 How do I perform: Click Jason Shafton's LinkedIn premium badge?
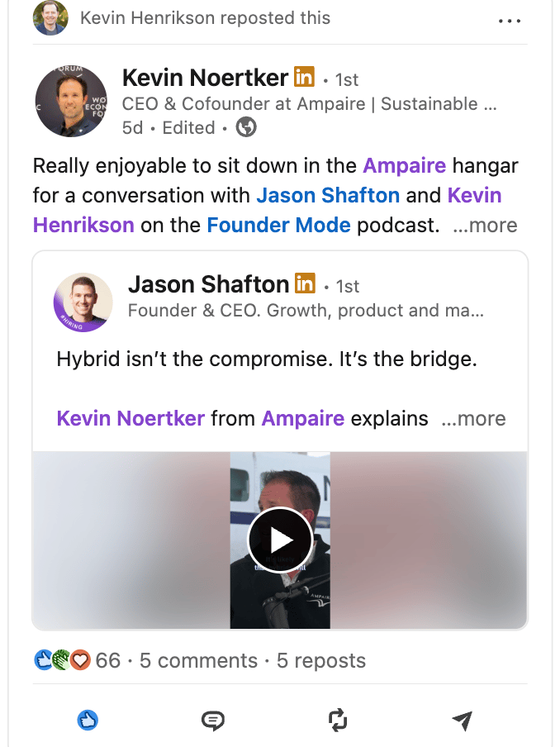[305, 284]
